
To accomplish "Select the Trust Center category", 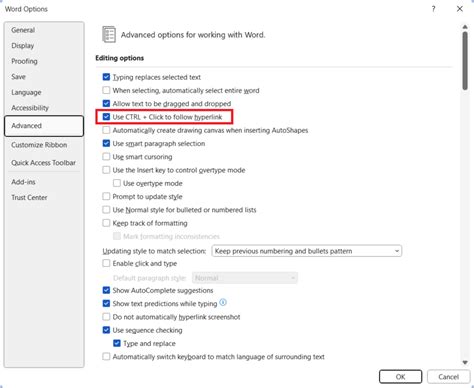I will click(29, 197).
